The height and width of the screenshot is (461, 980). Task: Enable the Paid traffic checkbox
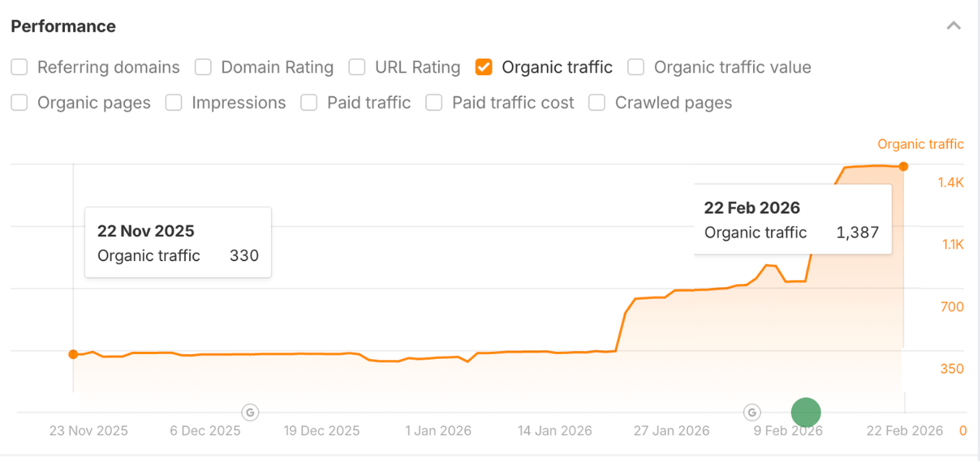tap(309, 103)
